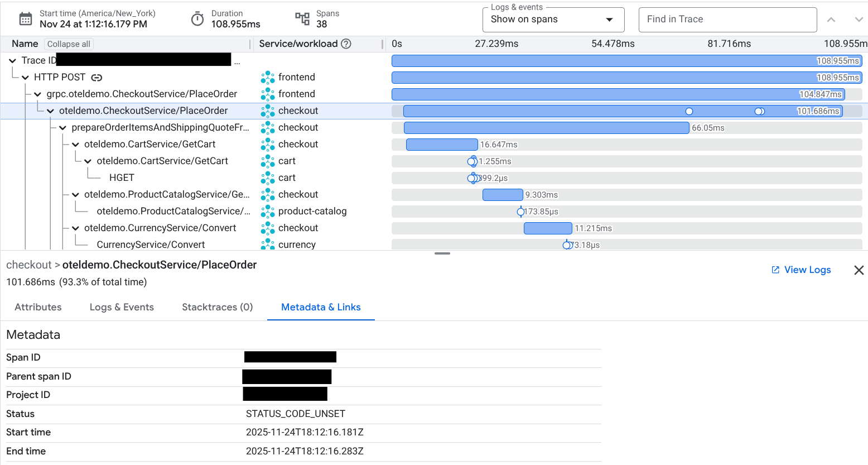
Task: Collapse the oteldemo.CurrencyService/Convert span
Action: 75,228
